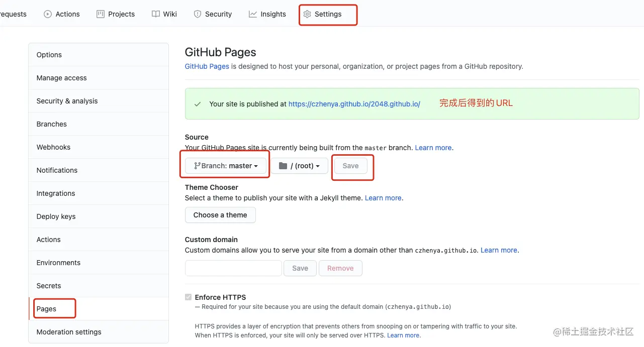Click the branch icon in Branch dropdown
Image resolution: width=644 pixels, height=347 pixels.
click(x=197, y=166)
